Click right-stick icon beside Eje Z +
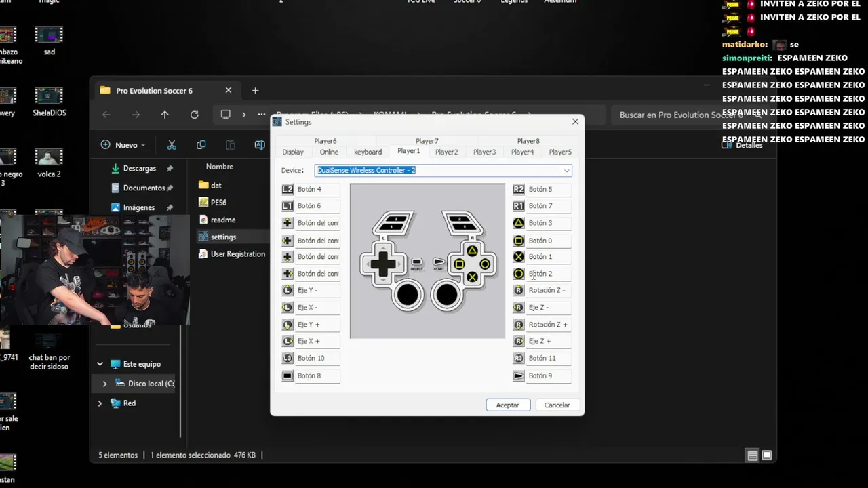Image resolution: width=868 pixels, height=488 pixels. (519, 341)
